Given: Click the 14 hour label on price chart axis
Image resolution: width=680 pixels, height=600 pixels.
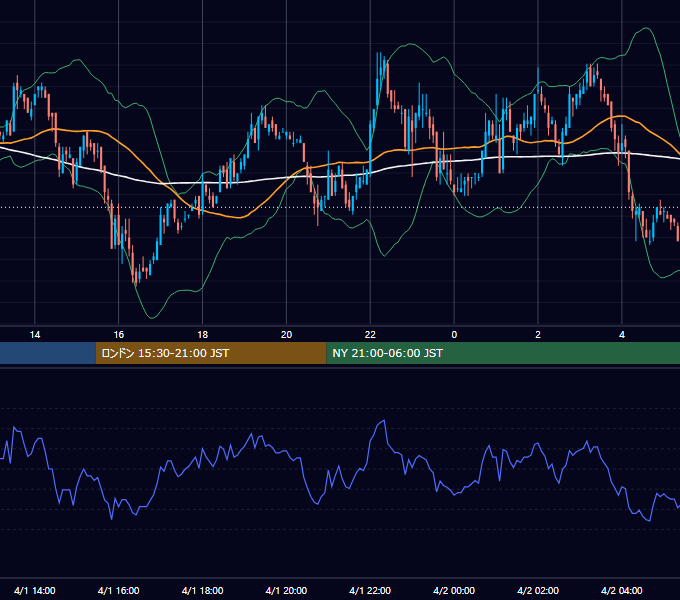Looking at the screenshot, I should [35, 335].
